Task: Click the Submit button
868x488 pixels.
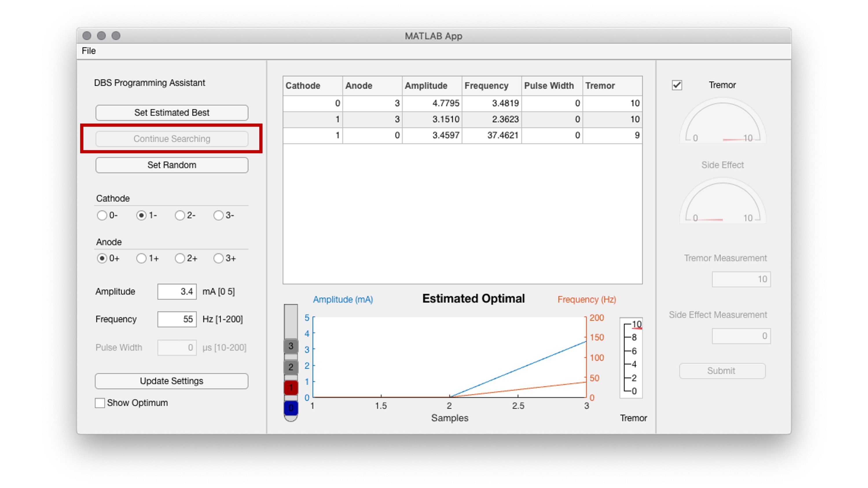Action: pyautogui.click(x=722, y=371)
